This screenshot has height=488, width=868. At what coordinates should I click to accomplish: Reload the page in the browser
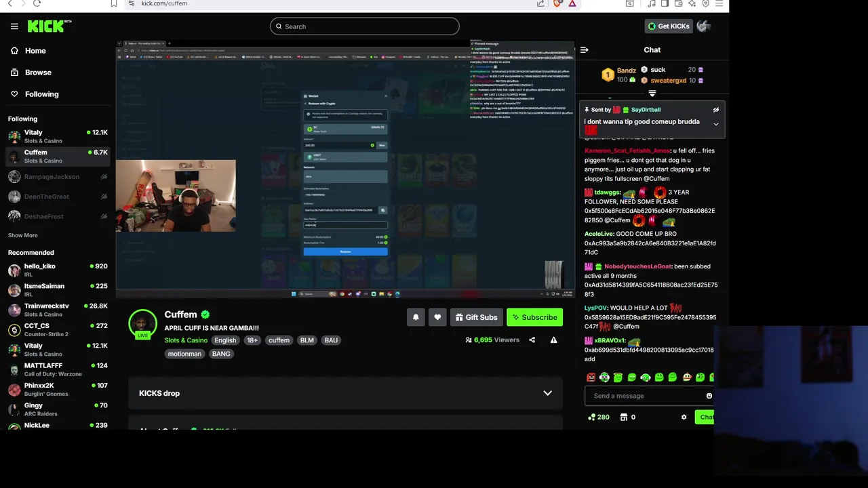pyautogui.click(x=37, y=3)
